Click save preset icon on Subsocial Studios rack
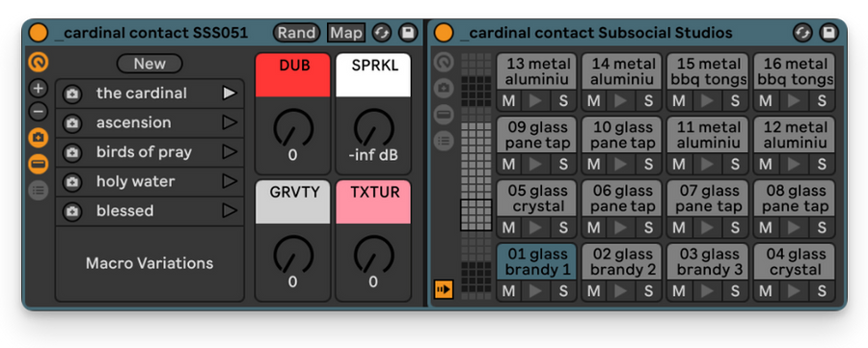868x348 pixels. (x=828, y=33)
